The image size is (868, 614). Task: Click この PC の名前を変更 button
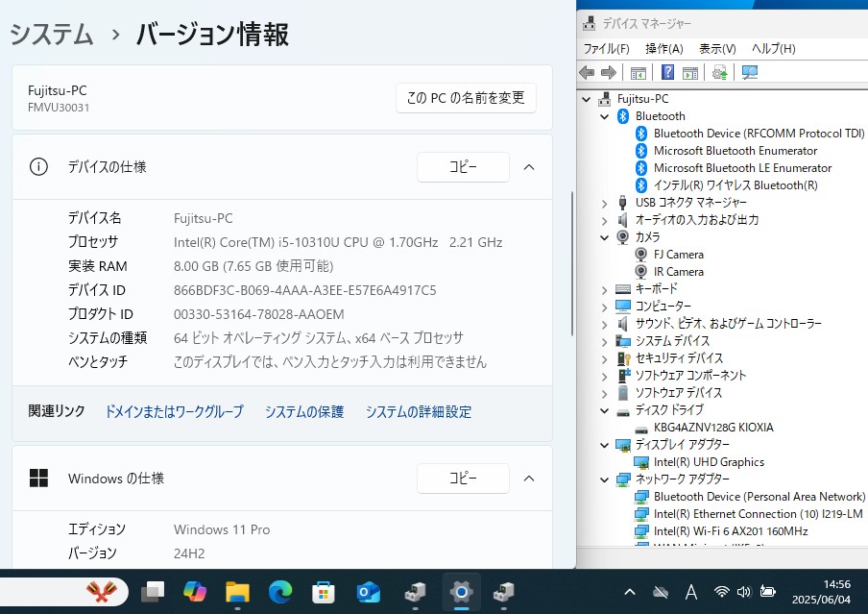click(466, 98)
